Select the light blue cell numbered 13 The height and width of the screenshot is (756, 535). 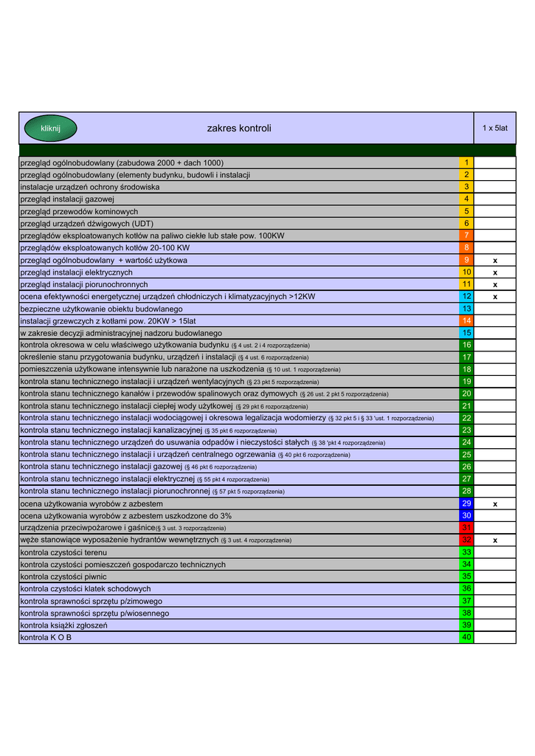pyautogui.click(x=466, y=309)
